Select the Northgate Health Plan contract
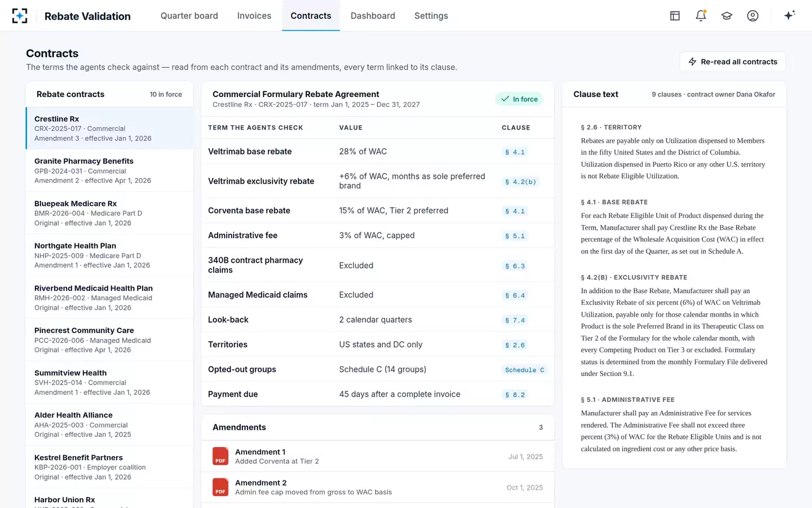 click(x=109, y=255)
